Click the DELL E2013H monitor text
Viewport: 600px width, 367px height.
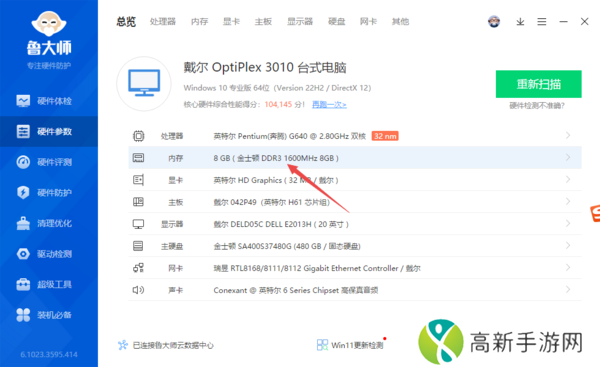(x=281, y=224)
